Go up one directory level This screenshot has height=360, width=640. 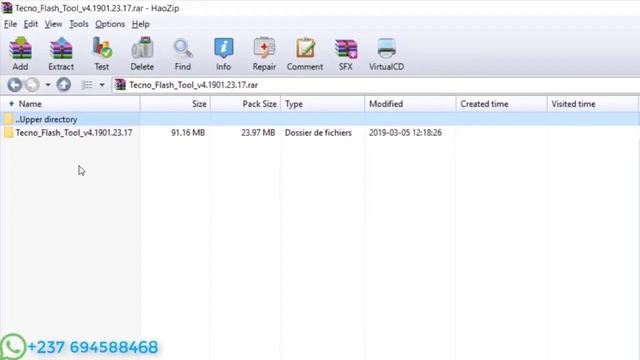point(64,85)
